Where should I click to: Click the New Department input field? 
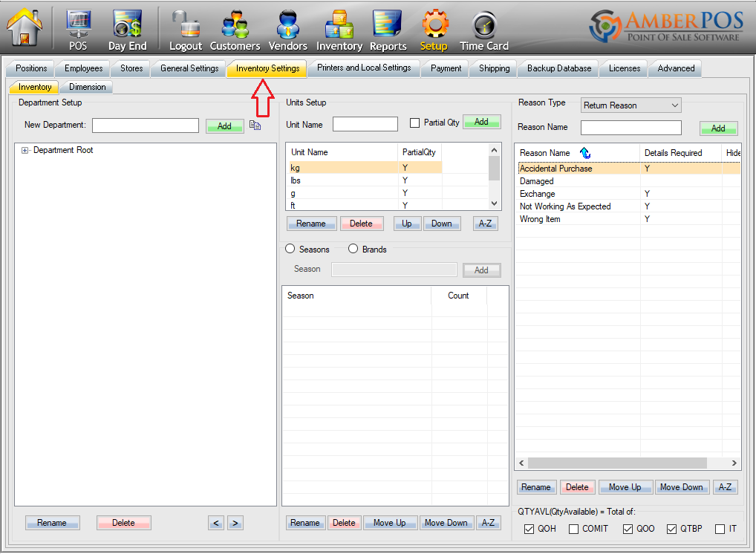[x=146, y=126]
